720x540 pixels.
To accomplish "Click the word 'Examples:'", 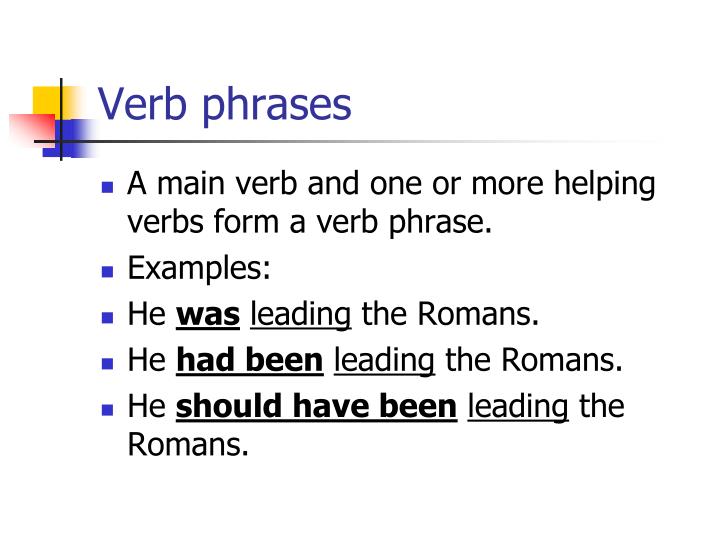I will 199,269.
